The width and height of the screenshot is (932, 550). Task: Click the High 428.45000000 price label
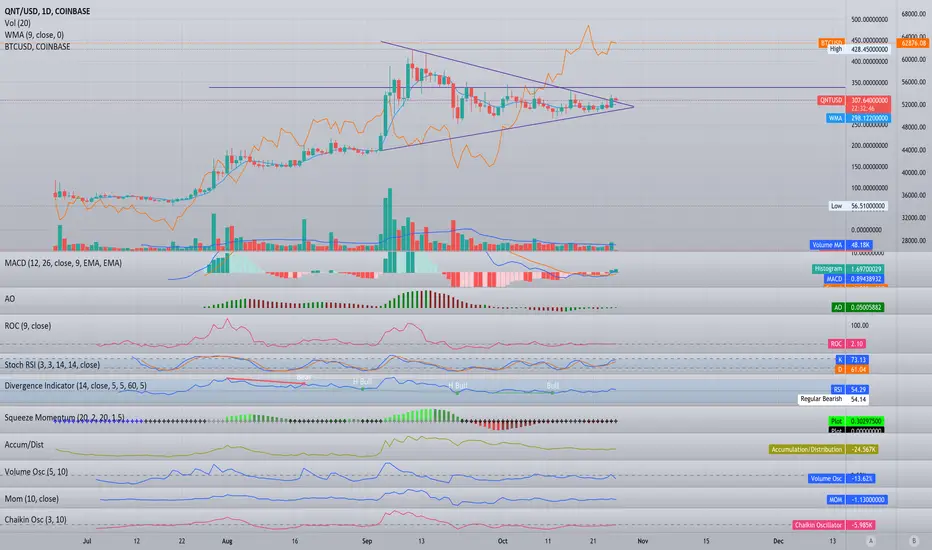(859, 49)
